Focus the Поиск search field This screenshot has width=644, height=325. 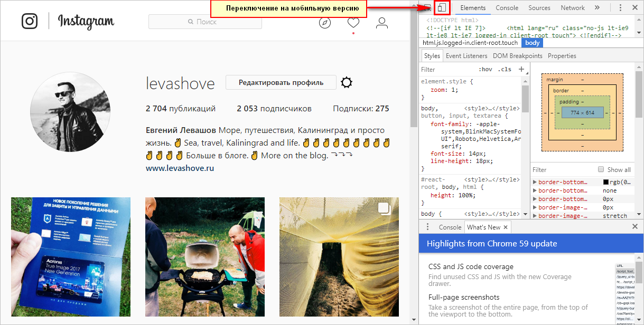click(206, 22)
